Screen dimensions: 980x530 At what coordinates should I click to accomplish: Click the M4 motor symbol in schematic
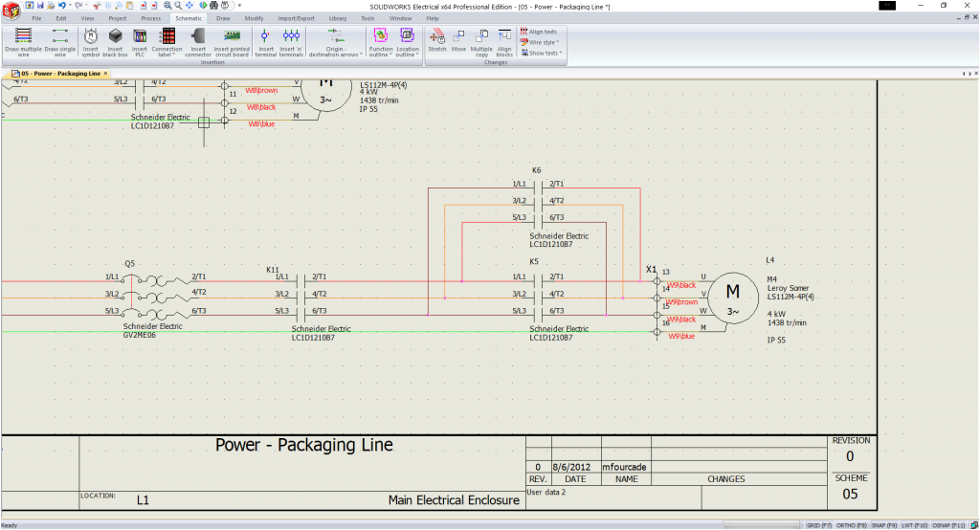tap(733, 295)
